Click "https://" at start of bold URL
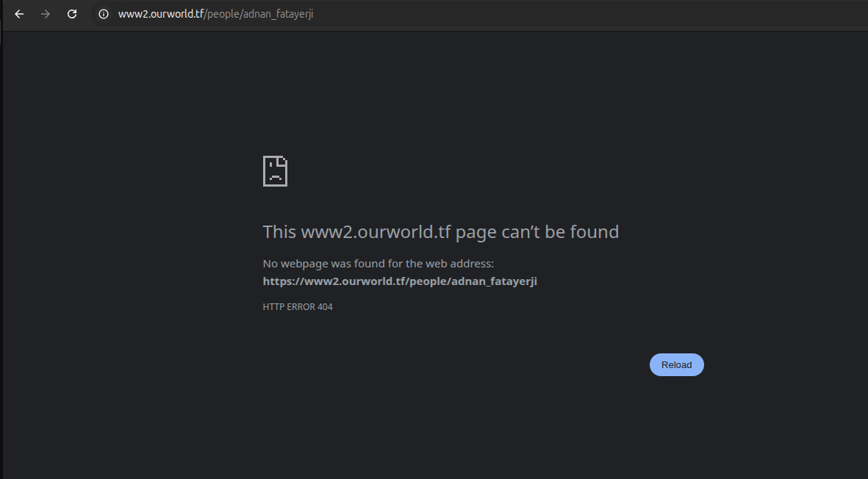The image size is (868, 479). coord(281,281)
